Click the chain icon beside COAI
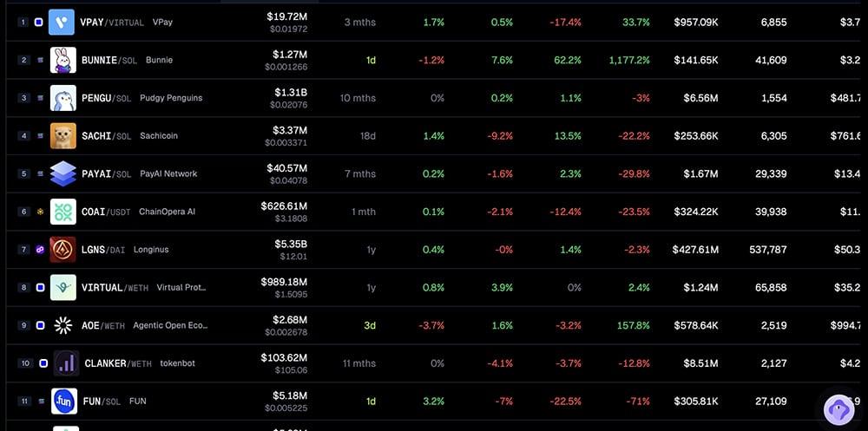 [x=40, y=212]
